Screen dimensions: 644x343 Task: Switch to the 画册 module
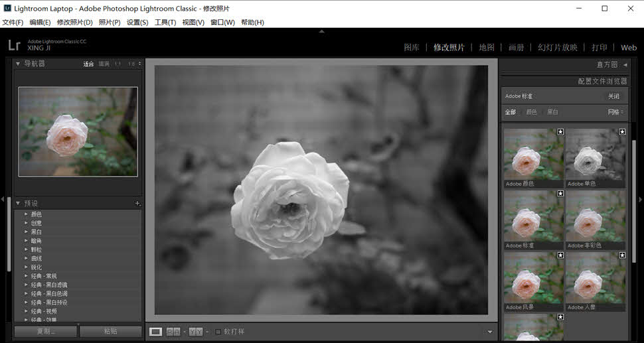[517, 48]
